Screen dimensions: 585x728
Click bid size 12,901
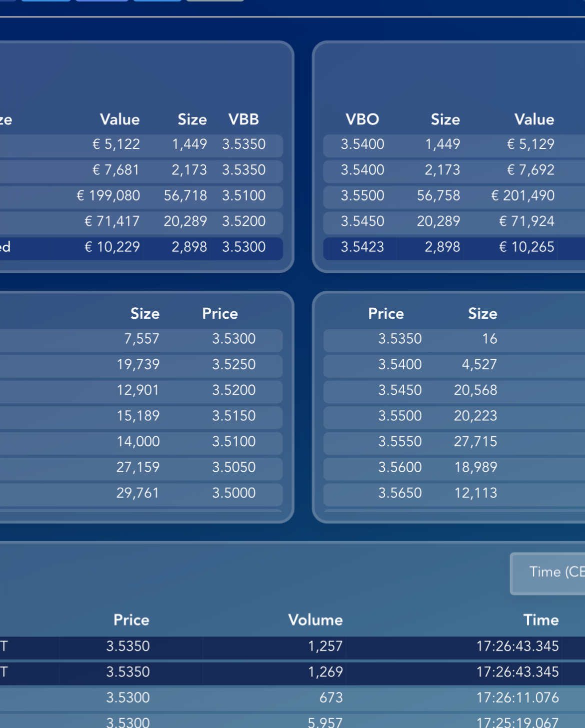click(138, 390)
